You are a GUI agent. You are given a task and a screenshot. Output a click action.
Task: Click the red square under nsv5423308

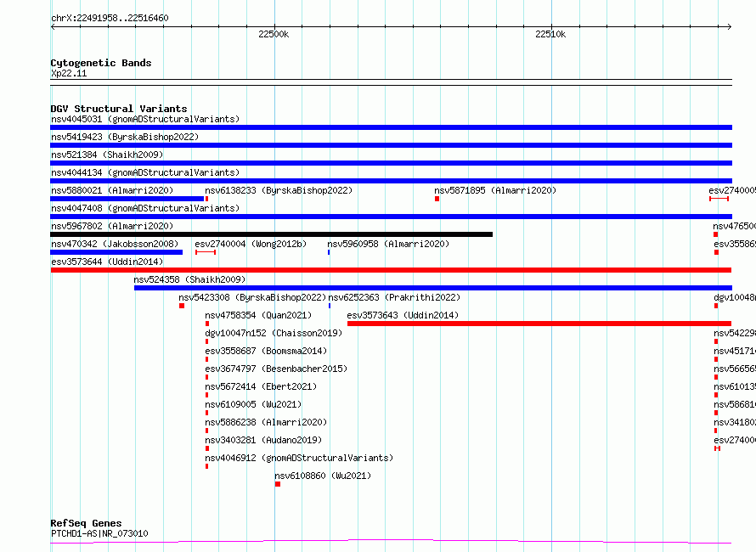pyautogui.click(x=182, y=306)
